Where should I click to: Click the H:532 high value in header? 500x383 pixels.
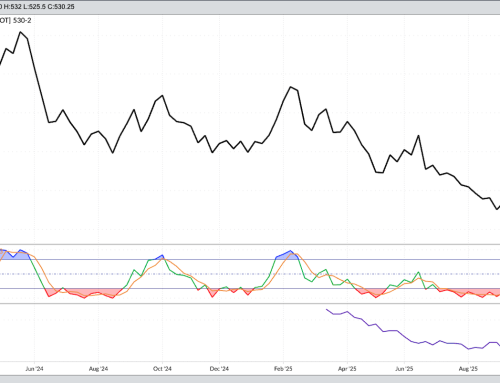[13, 7]
